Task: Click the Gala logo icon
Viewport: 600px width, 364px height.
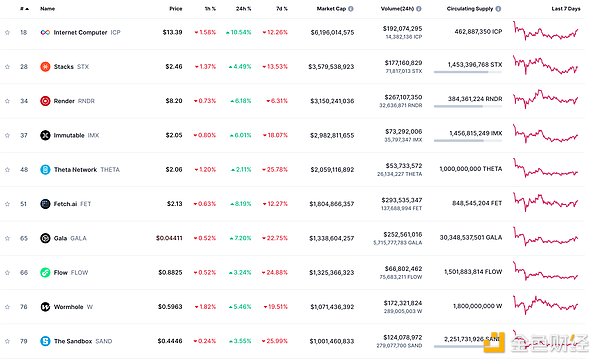Action: point(45,238)
